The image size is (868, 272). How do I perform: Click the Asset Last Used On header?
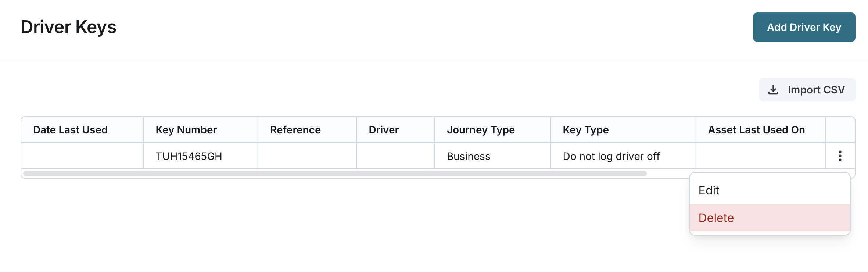[x=756, y=130]
